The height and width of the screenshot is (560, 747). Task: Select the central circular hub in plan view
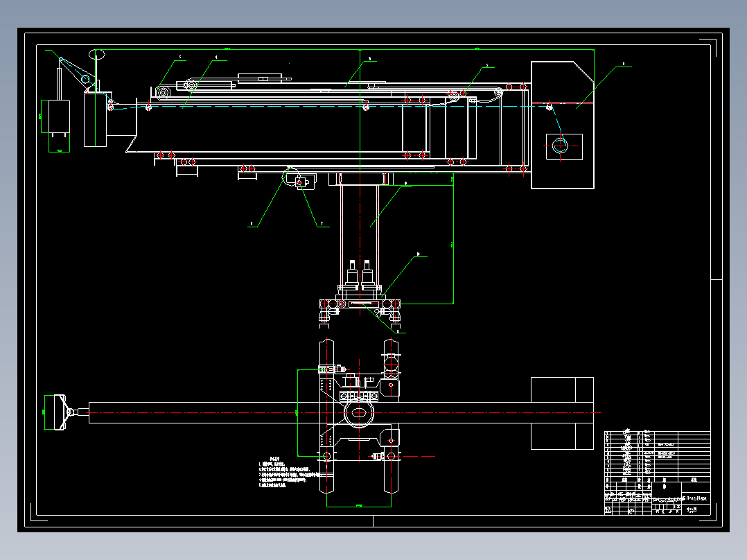(359, 413)
